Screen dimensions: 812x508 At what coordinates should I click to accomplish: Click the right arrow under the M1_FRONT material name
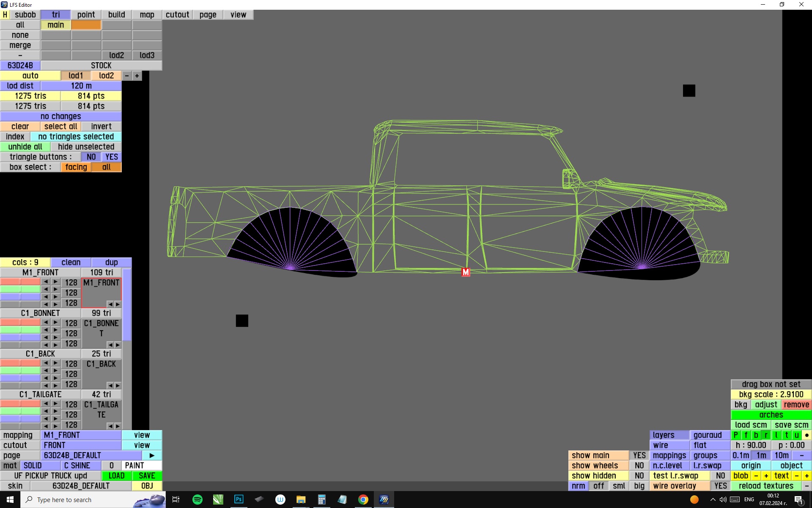118,304
